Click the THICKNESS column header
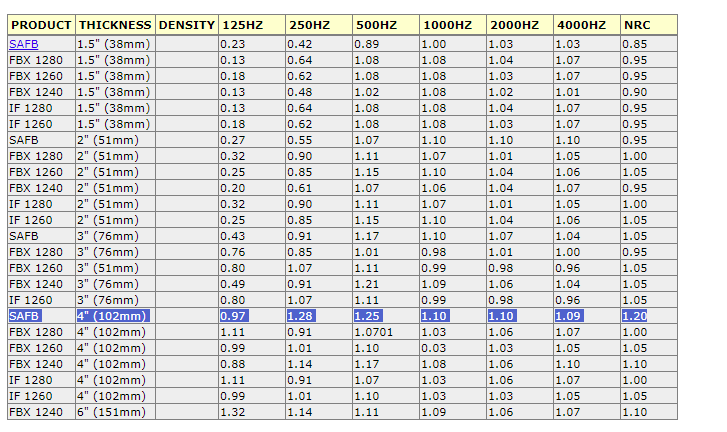Screen dimensions: 727x432 coord(115,25)
